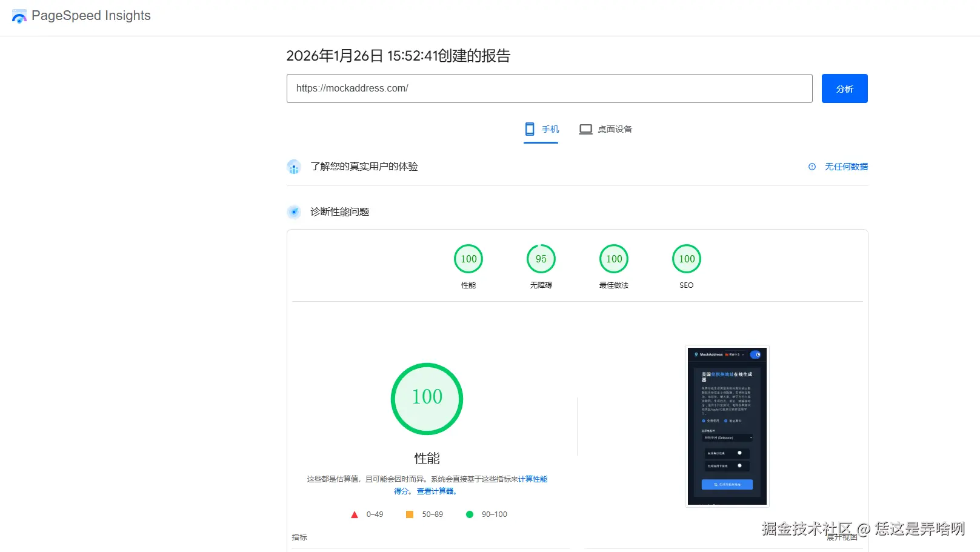Click the real user experience icon
The height and width of the screenshot is (552, 980).
point(294,167)
